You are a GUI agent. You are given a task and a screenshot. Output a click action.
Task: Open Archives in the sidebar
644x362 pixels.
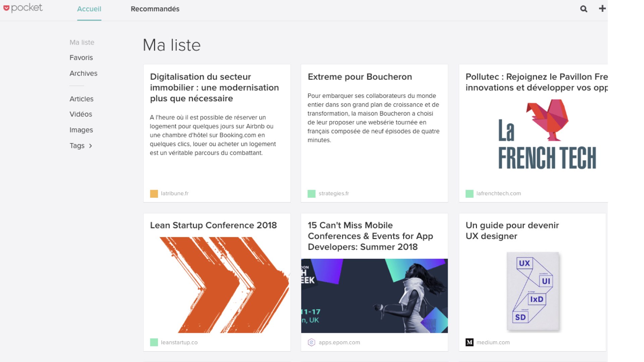(x=84, y=73)
